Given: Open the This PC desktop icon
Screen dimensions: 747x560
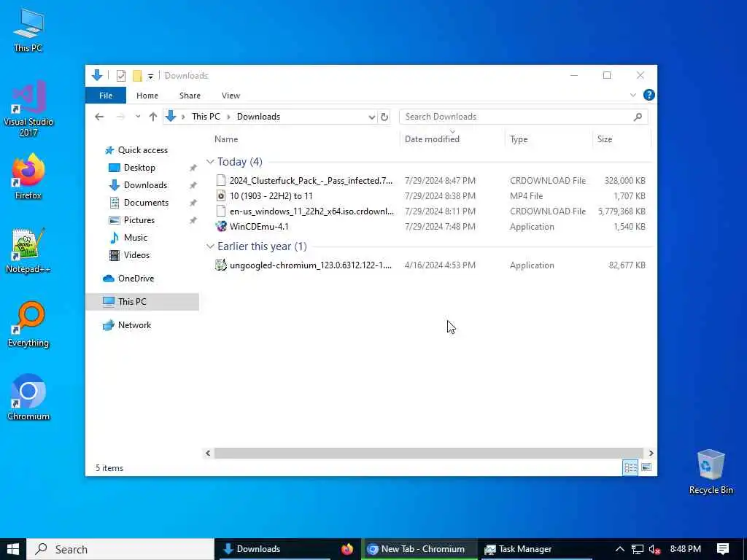Looking at the screenshot, I should pos(28,29).
